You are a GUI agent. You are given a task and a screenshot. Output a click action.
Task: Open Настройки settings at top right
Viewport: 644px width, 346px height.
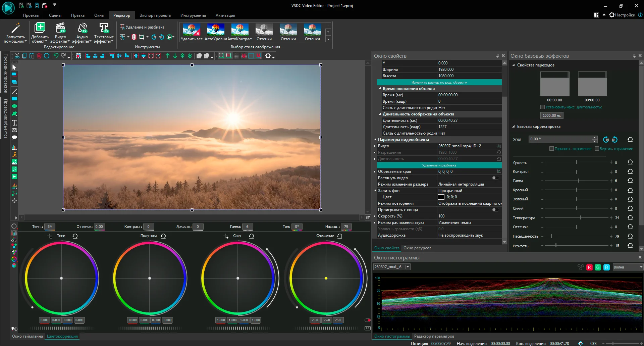[x=622, y=15]
